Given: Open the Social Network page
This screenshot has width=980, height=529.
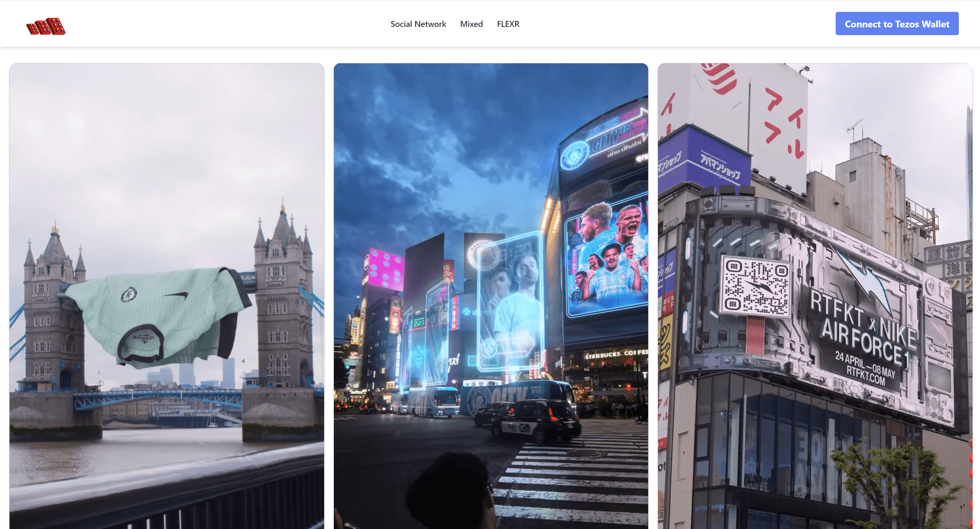Looking at the screenshot, I should click(418, 24).
